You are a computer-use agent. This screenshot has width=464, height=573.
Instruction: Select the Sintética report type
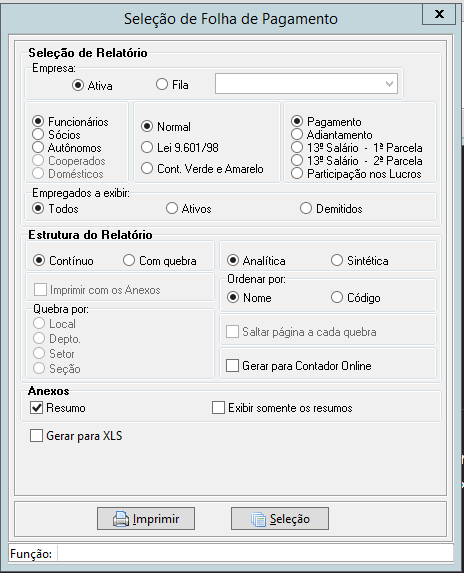pos(337,260)
